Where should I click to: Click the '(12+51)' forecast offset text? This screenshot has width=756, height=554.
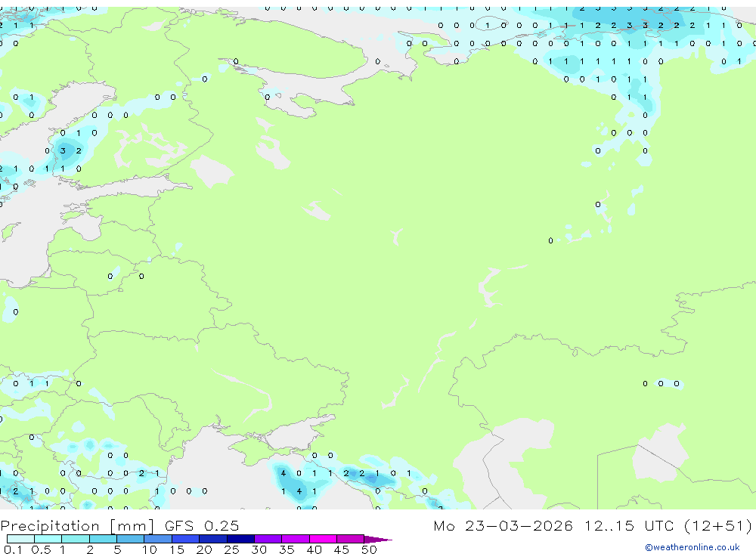[x=718, y=525]
